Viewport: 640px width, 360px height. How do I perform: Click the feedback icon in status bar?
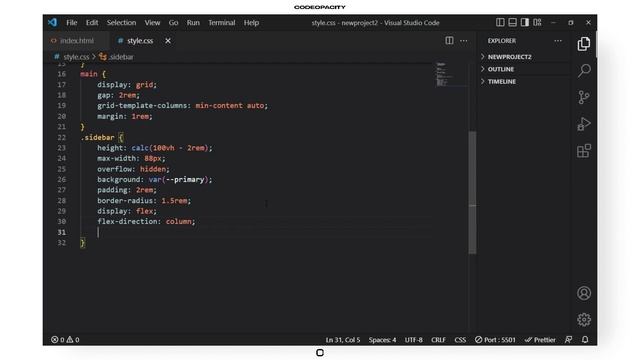[568, 340]
